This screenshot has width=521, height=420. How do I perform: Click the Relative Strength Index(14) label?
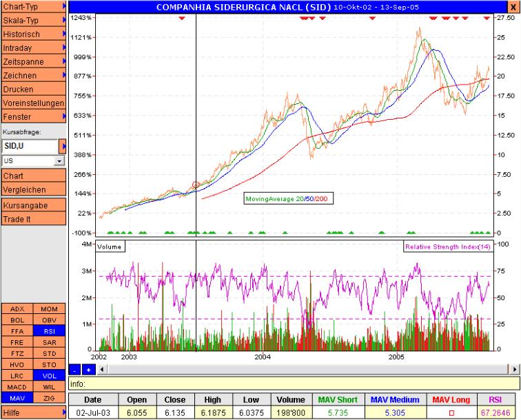pos(448,246)
